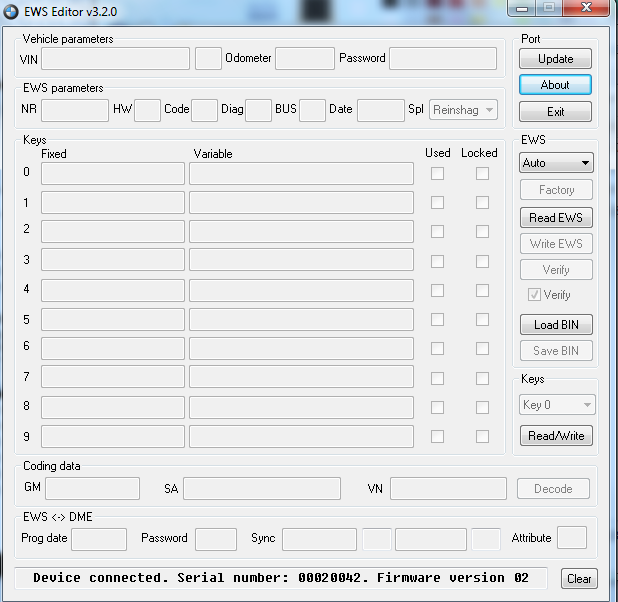This screenshot has width=618, height=602.
Task: Click the Update button in Port
Action: click(x=555, y=59)
